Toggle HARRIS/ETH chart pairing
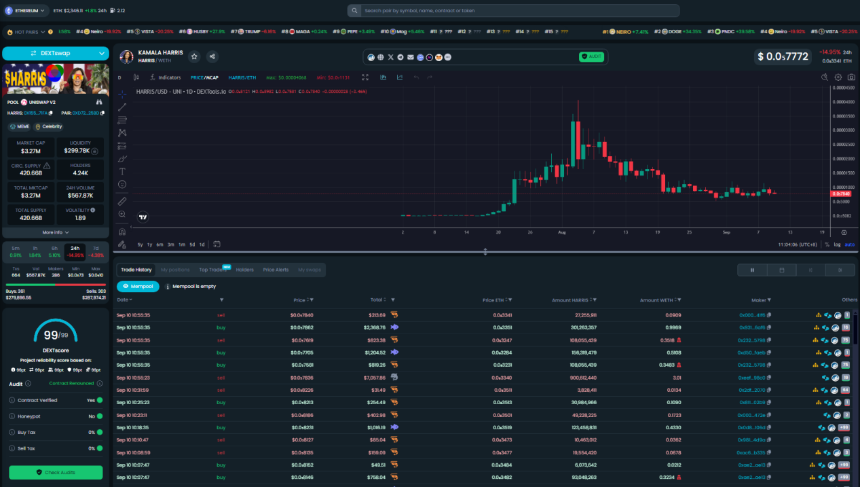The height and width of the screenshot is (487, 860). (x=242, y=77)
